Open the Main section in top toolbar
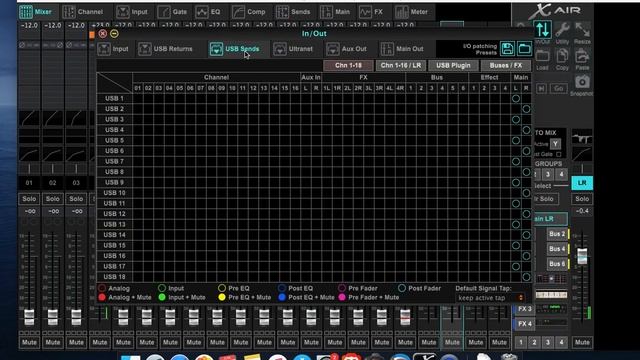Viewport: 640px width, 360px height. [335, 12]
